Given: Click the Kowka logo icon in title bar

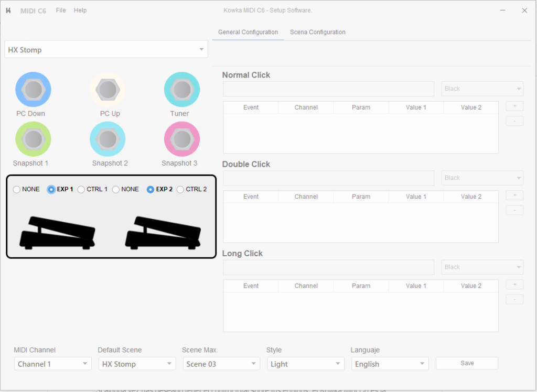Looking at the screenshot, I should 8,10.
